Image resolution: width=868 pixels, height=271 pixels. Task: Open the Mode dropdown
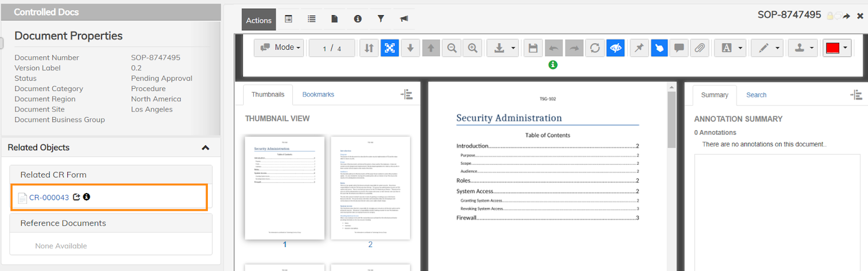[x=280, y=48]
